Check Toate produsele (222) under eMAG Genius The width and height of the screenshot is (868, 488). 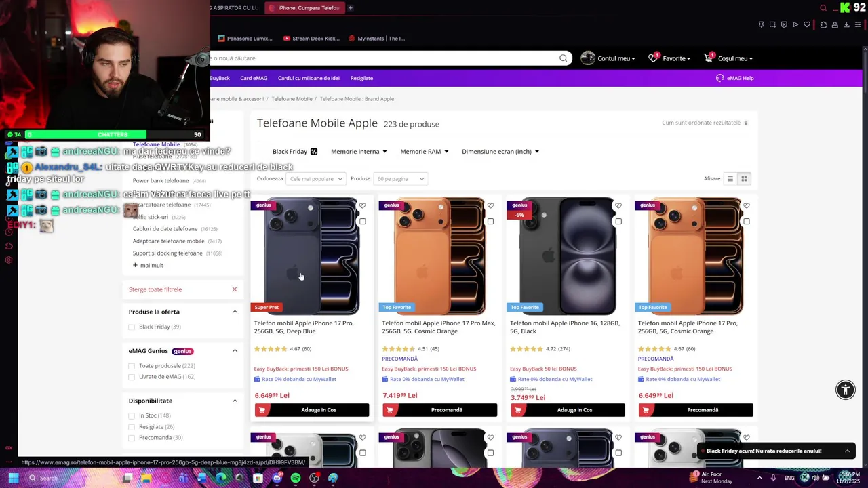click(132, 366)
